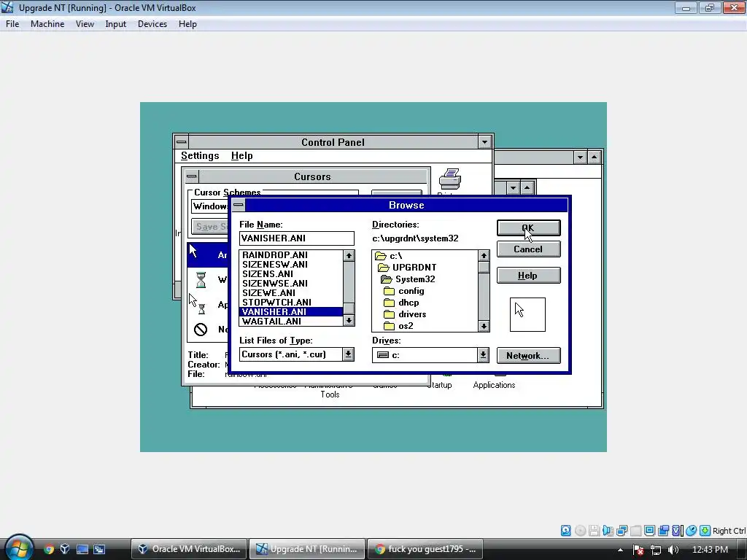Expand the List Files of Type dropdown
Viewport: 747px width, 560px height.
[348, 354]
